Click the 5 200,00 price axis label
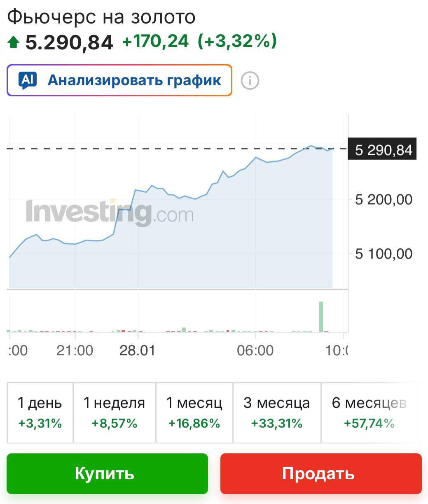The image size is (428, 504). [x=384, y=200]
